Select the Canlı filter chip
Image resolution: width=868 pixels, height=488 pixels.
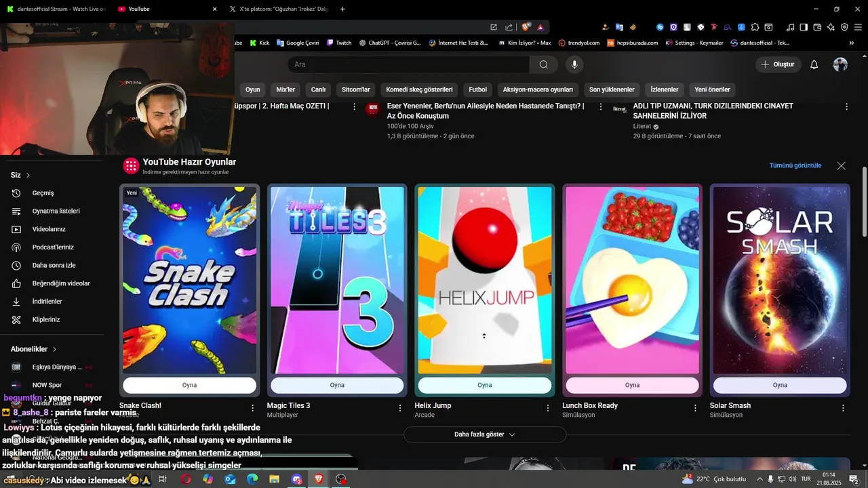318,89
